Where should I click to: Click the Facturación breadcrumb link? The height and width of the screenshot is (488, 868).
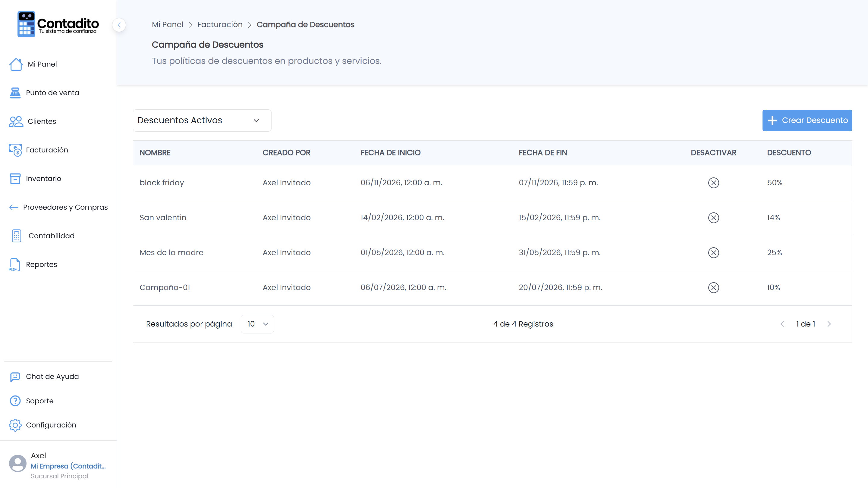(220, 25)
